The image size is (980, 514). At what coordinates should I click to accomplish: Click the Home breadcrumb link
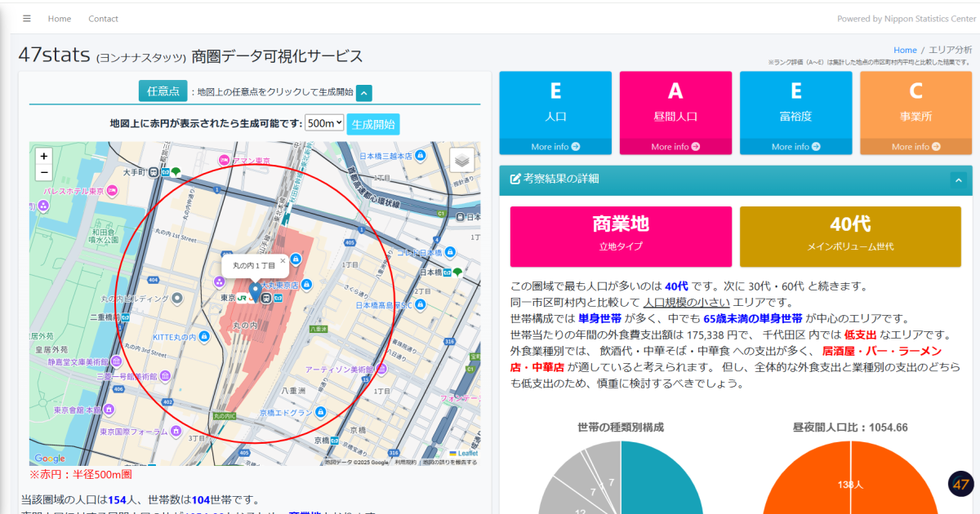[905, 50]
